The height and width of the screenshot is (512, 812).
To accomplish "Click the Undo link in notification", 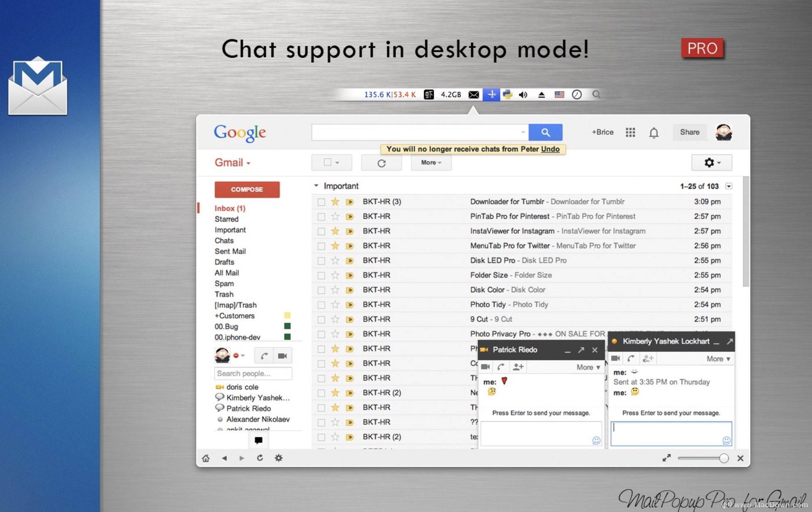I will [x=550, y=149].
